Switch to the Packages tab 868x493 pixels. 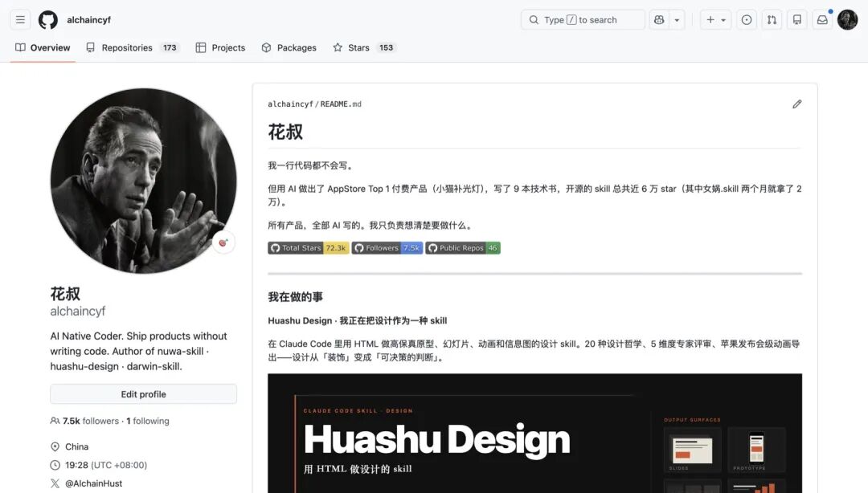[x=289, y=47]
